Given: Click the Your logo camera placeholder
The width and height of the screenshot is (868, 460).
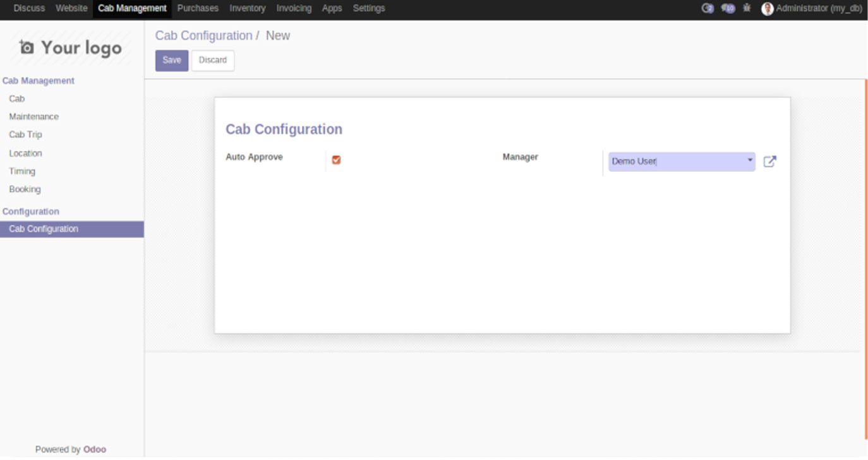Looking at the screenshot, I should 71,48.
